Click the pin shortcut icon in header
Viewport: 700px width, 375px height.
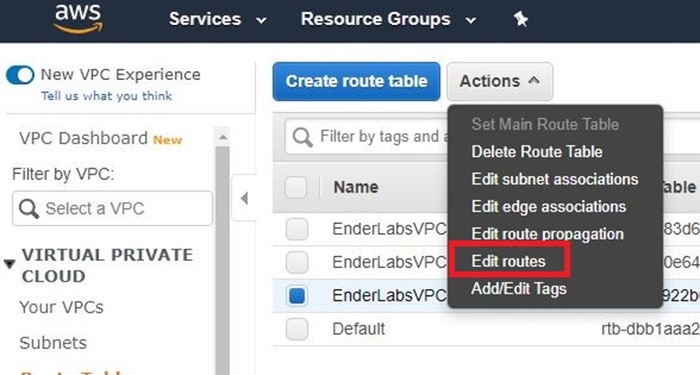(x=521, y=19)
